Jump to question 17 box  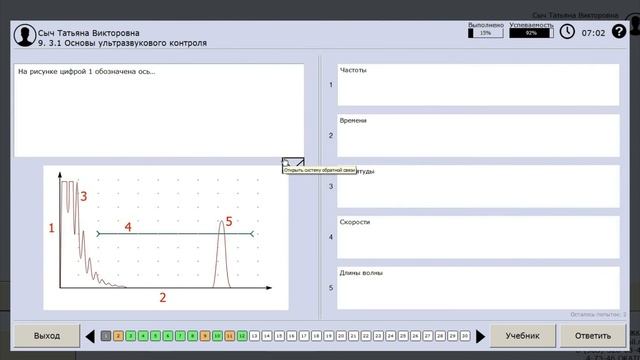[x=304, y=336]
